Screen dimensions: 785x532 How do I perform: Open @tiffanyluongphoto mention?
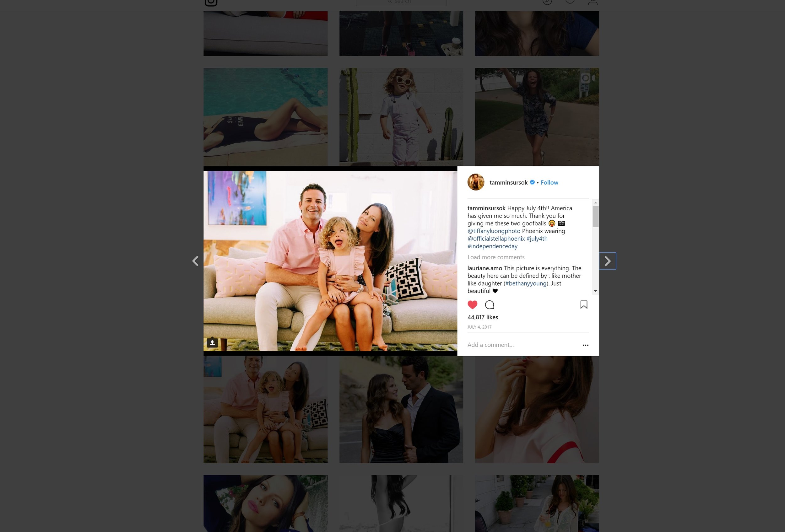[x=494, y=231]
